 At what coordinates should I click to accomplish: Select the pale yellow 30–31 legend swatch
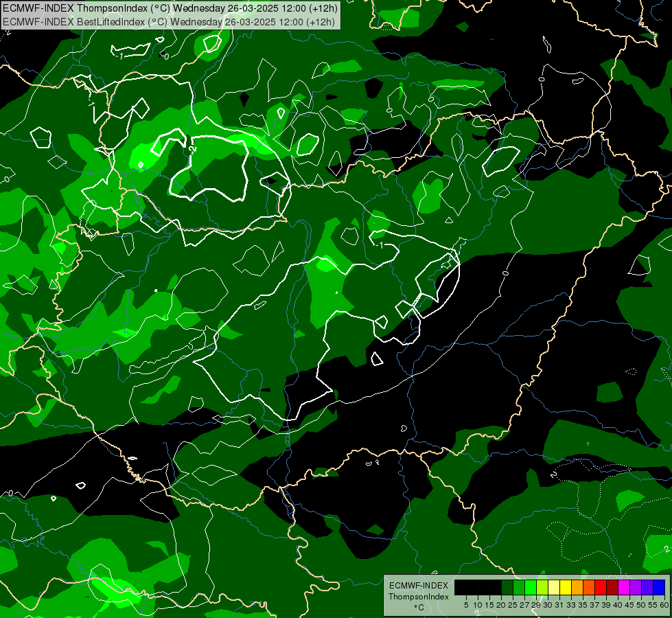click(554, 588)
